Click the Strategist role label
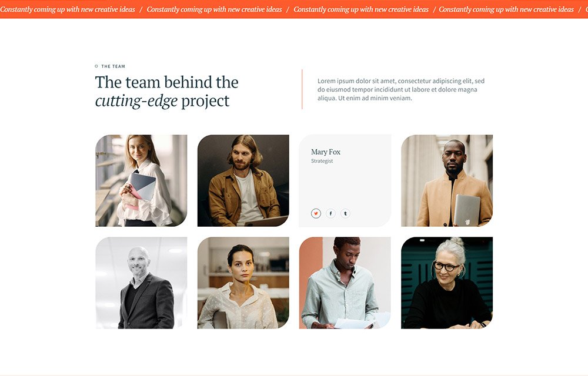 [322, 161]
